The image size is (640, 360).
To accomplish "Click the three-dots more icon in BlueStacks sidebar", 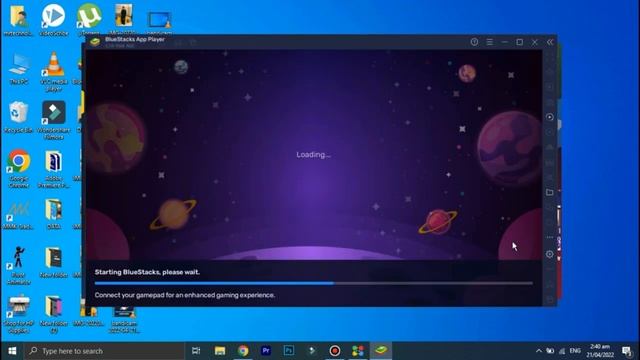I will pyautogui.click(x=550, y=237).
